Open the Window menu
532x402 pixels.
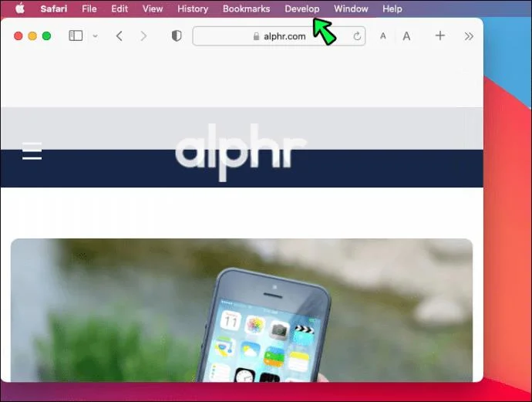click(351, 8)
